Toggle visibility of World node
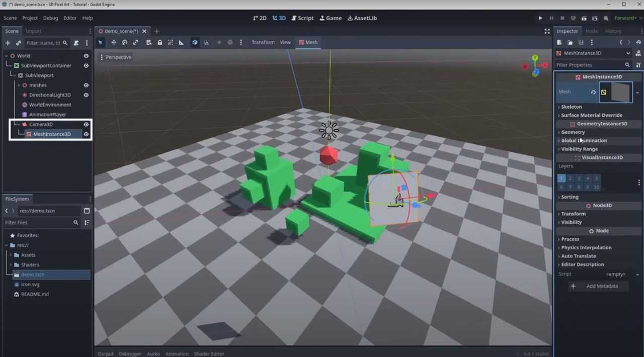The image size is (644, 357). 86,56
